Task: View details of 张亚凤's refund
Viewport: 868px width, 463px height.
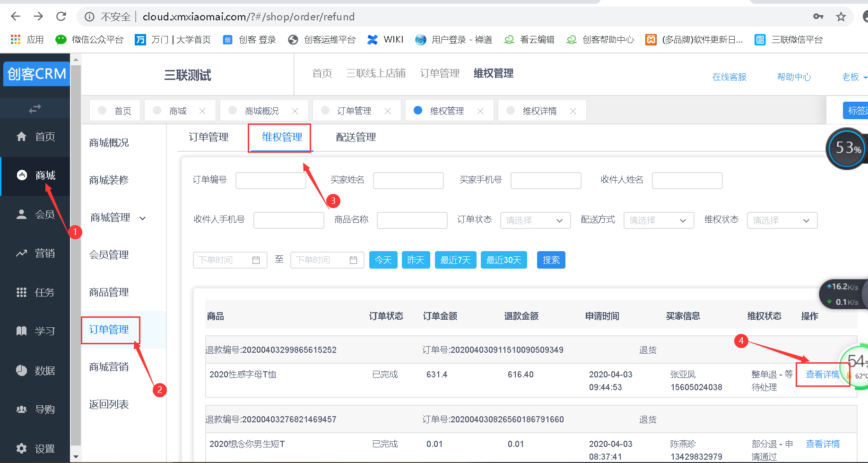Action: pyautogui.click(x=823, y=375)
